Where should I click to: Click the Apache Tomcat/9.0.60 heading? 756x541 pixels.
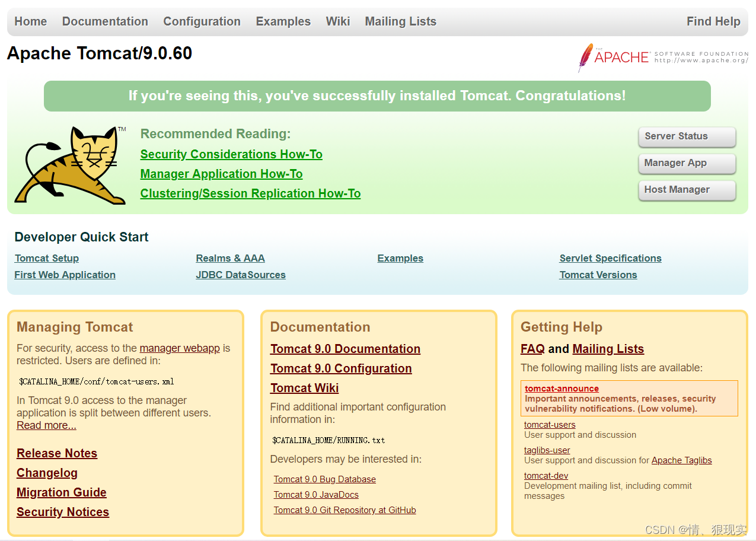click(x=100, y=53)
